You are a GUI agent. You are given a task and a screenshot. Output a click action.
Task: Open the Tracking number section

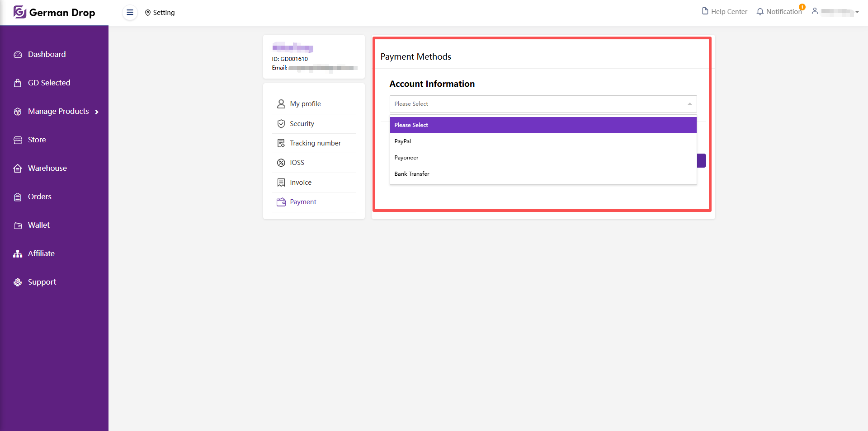[315, 143]
